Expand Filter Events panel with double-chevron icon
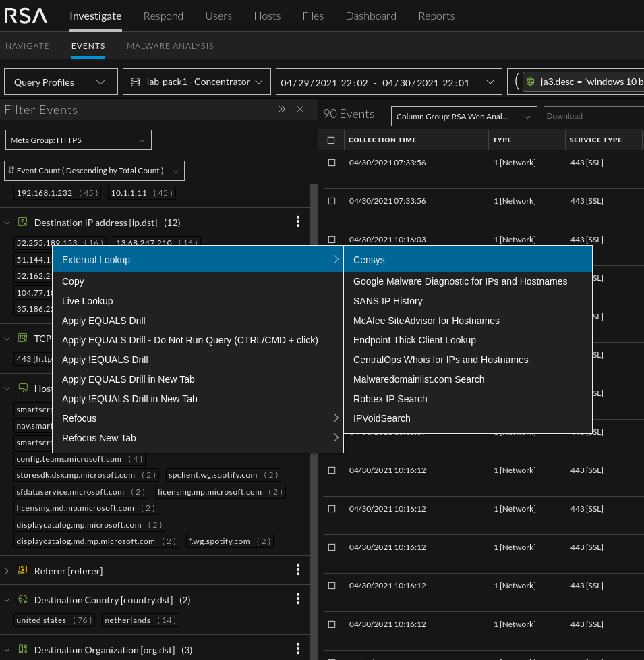644x660 pixels. 282,109
